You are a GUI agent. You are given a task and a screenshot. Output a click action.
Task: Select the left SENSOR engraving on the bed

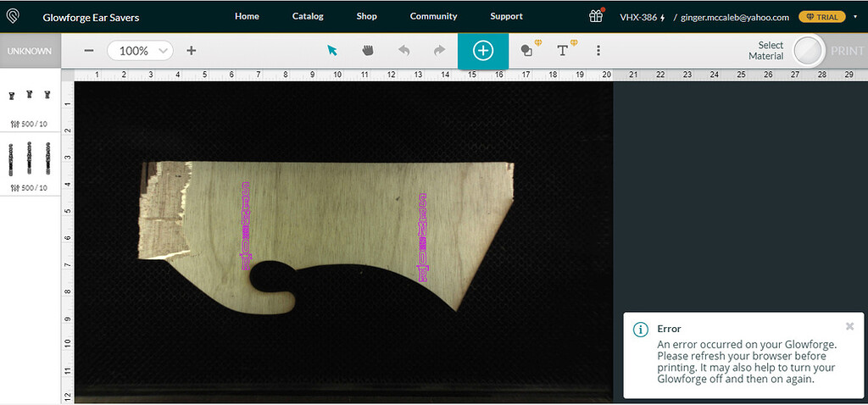(246, 225)
